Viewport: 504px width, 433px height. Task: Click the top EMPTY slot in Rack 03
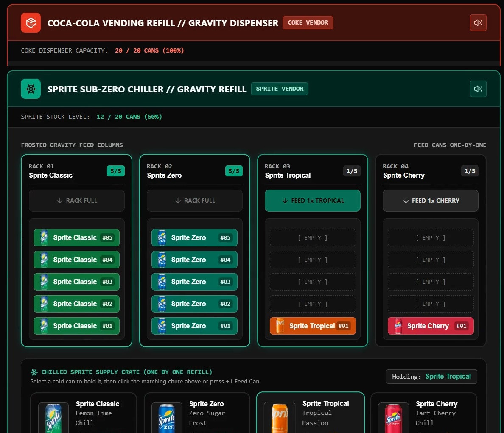313,237
